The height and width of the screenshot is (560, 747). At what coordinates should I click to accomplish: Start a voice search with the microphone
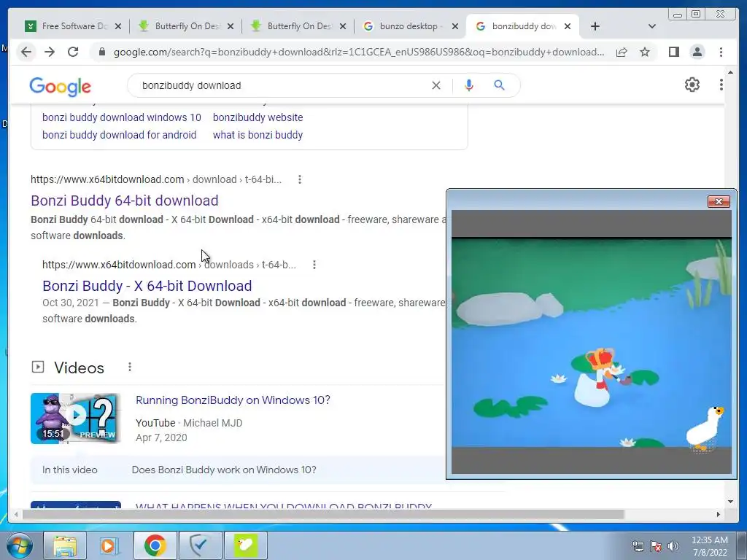[469, 85]
